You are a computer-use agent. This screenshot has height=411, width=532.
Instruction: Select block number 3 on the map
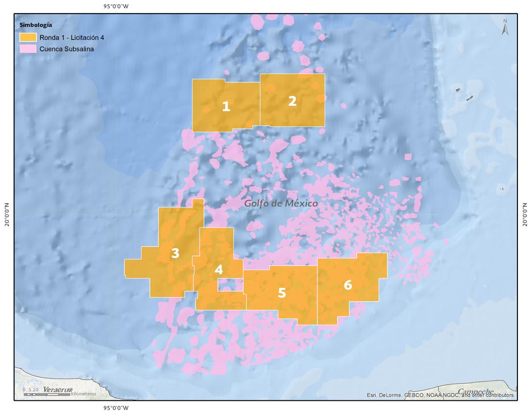point(175,253)
